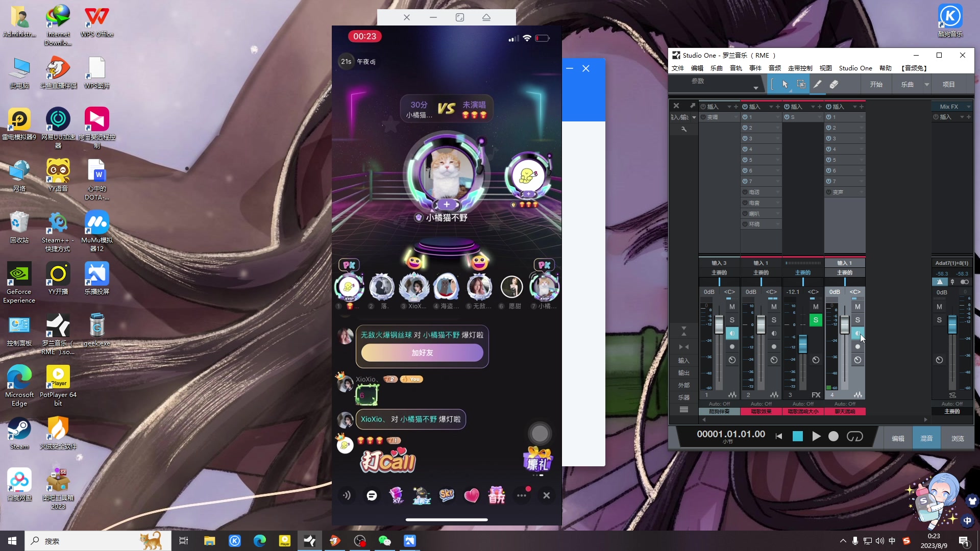Start playback in Studio One transport
The width and height of the screenshot is (980, 551).
pos(816,436)
